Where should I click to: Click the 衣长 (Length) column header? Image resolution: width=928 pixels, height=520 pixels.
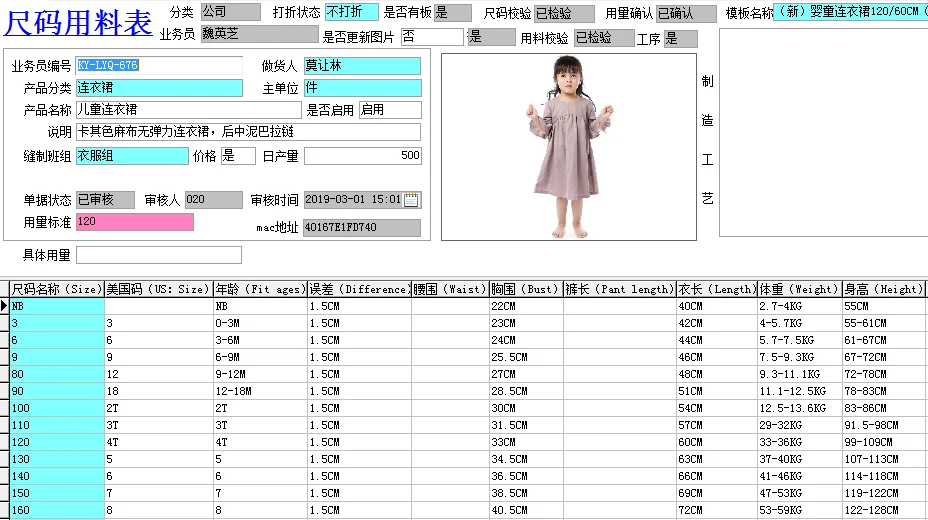(717, 289)
